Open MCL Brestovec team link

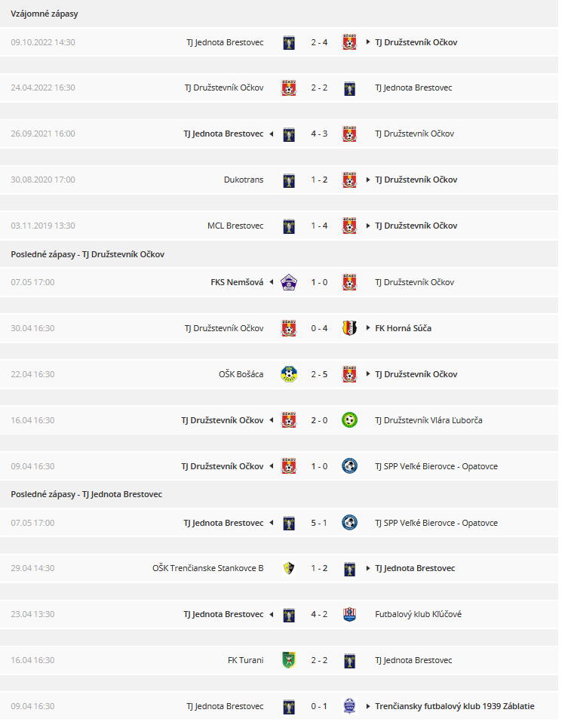[235, 226]
